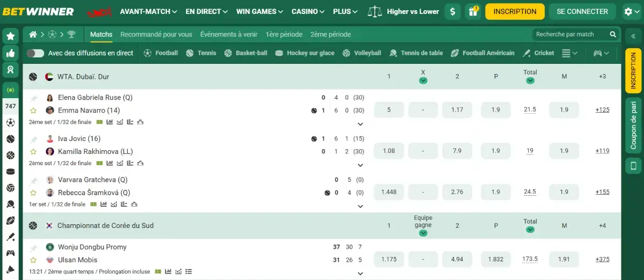Open the favorites star in left sidebar
Screen dimensions: 644x280
tap(10, 36)
